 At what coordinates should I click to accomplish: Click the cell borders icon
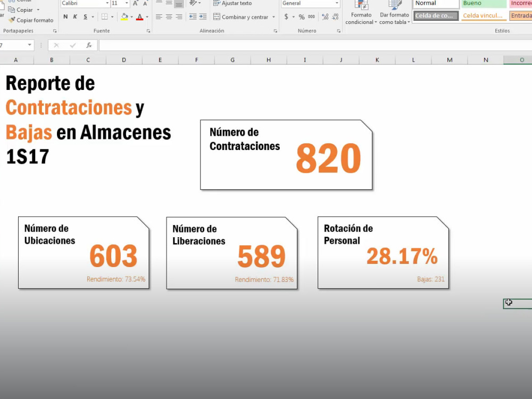pyautogui.click(x=104, y=16)
